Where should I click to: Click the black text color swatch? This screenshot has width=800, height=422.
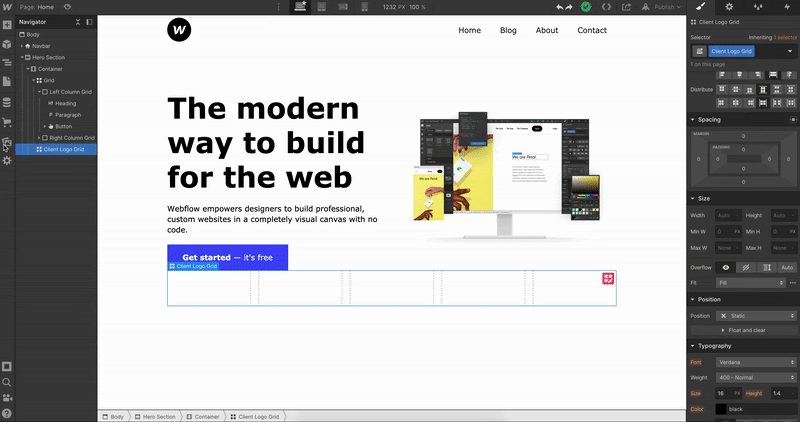tap(720, 409)
